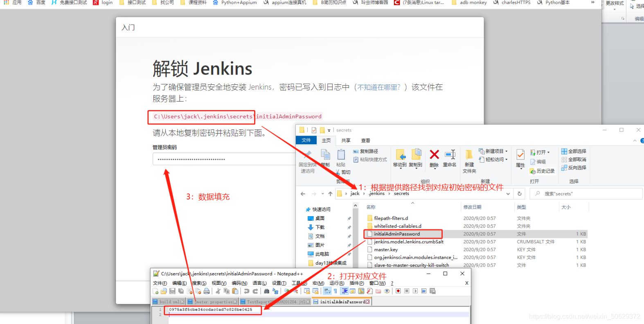Open the 编码(N) menu in Notepad++
644x324 pixels.
(x=239, y=283)
